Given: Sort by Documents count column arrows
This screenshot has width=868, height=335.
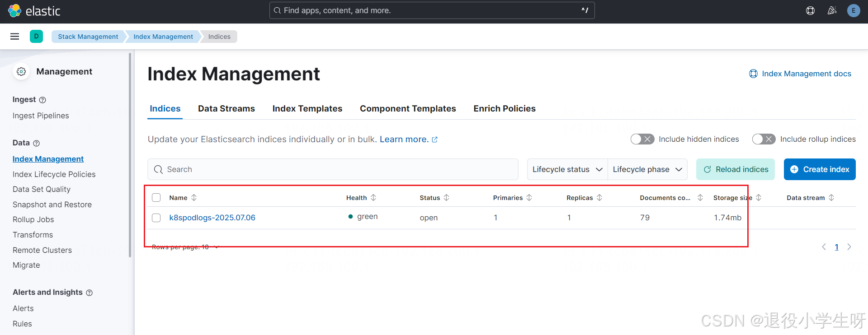Looking at the screenshot, I should (x=700, y=198).
